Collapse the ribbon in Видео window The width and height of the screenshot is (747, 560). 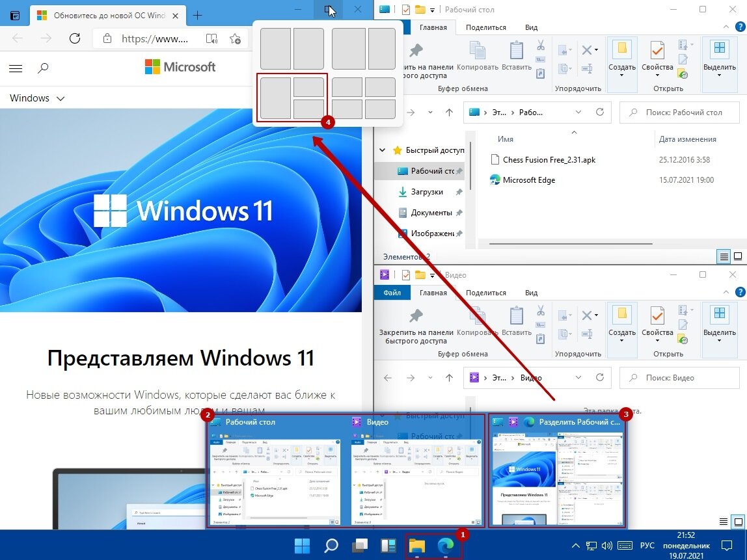tap(726, 292)
